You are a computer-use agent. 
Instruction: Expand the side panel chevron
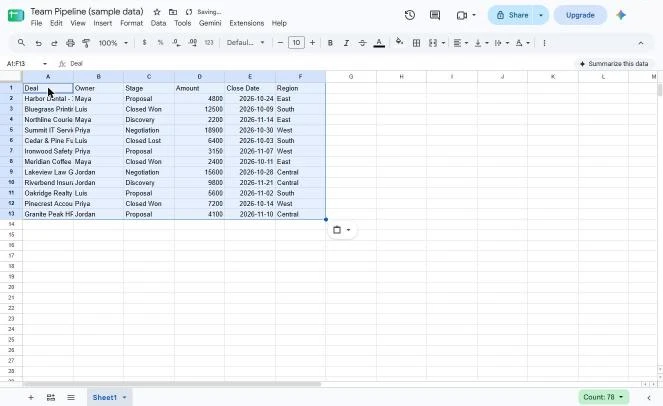[x=649, y=398]
